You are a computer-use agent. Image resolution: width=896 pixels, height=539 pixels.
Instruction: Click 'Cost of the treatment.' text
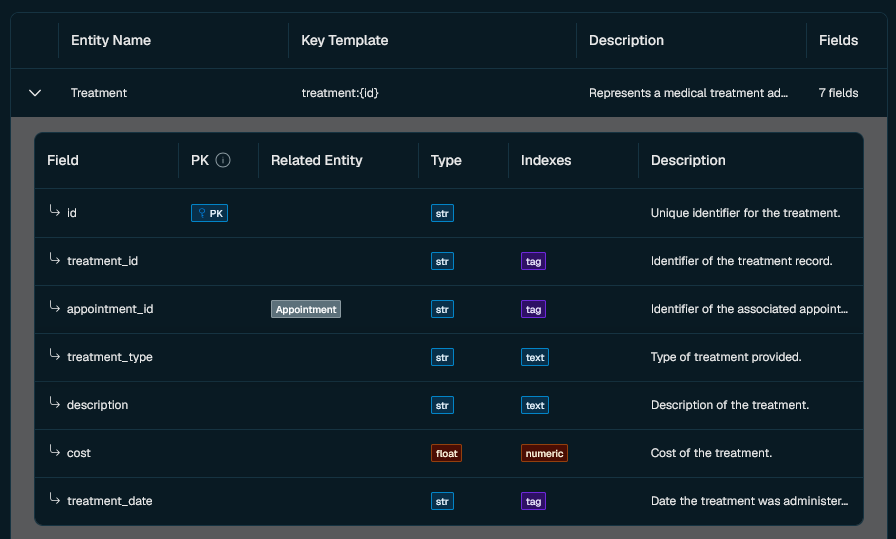pos(711,453)
